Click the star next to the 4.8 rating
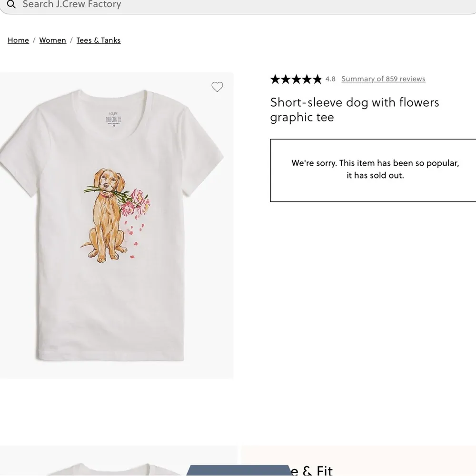 317,79
